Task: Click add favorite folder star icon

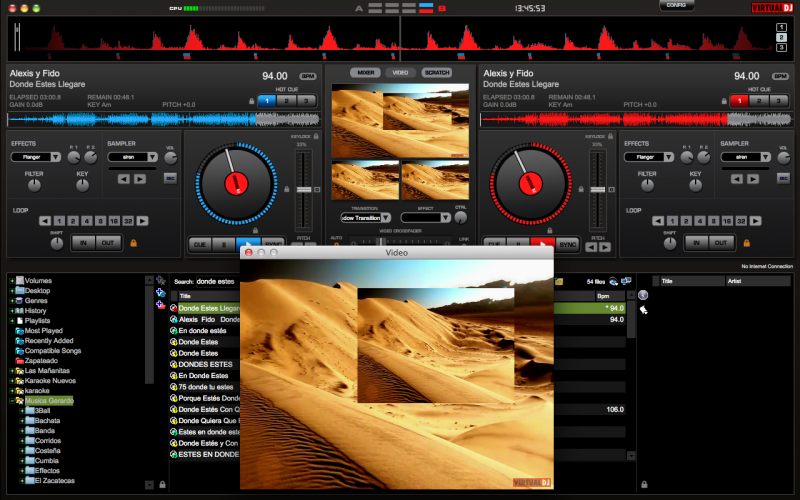Action: 160,281
